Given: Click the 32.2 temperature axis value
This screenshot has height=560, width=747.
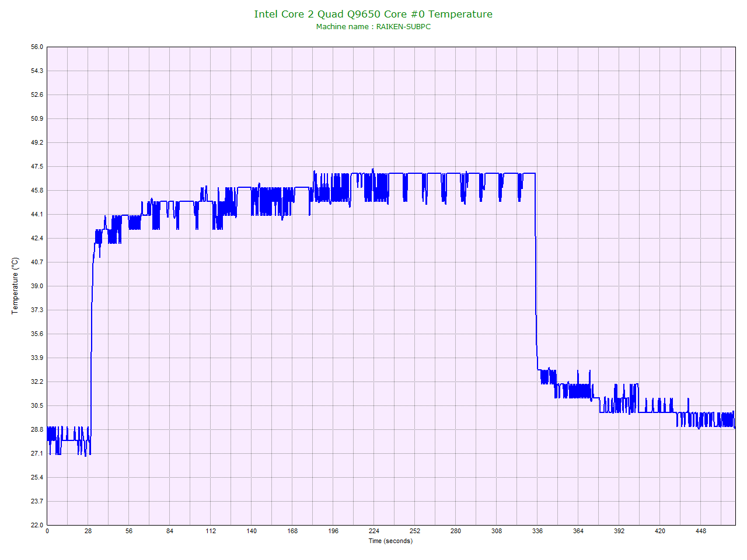Looking at the screenshot, I should point(37,381).
